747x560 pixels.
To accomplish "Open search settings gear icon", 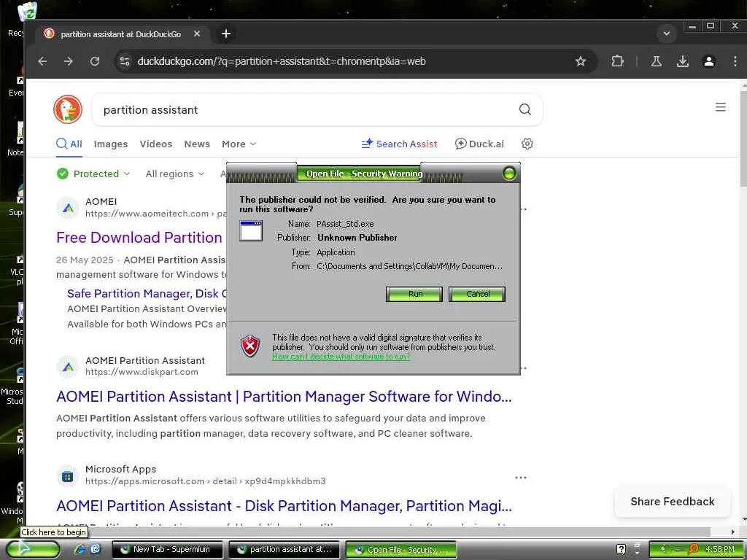I will pyautogui.click(x=527, y=144).
